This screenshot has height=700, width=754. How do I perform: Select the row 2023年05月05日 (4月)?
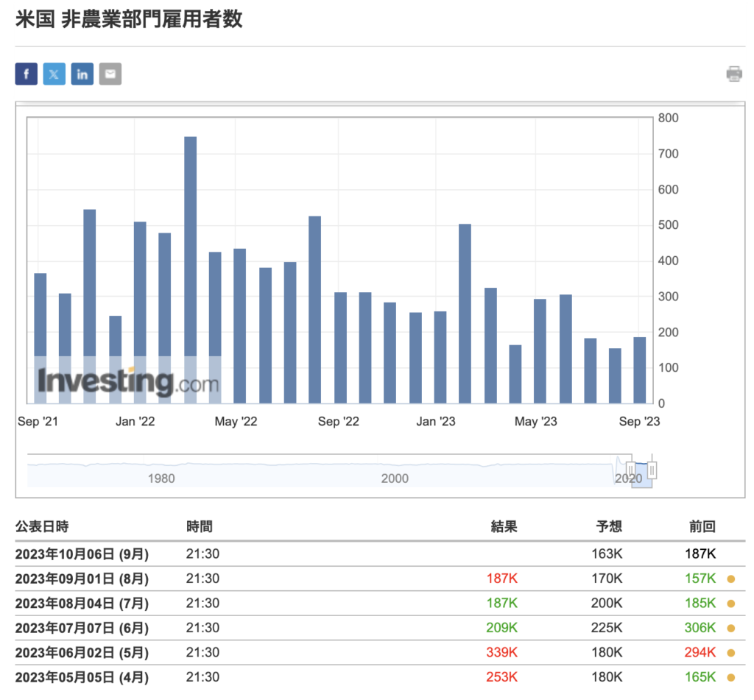[380, 677]
